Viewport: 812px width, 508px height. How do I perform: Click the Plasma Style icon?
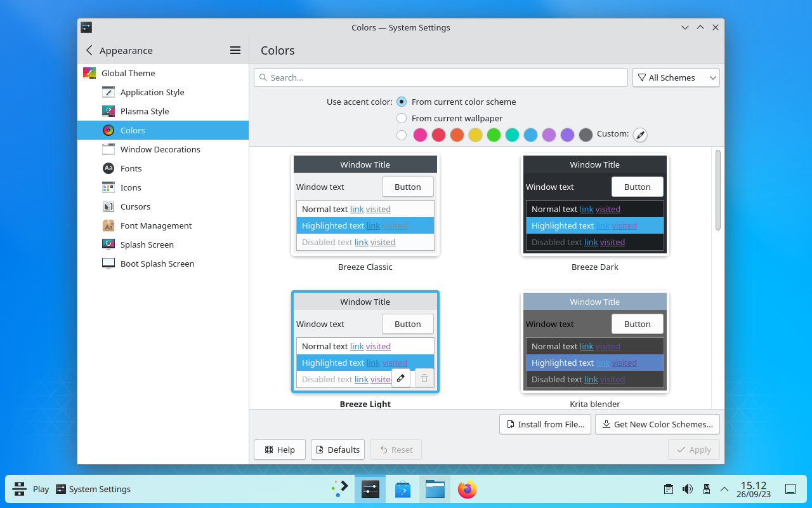coord(108,111)
